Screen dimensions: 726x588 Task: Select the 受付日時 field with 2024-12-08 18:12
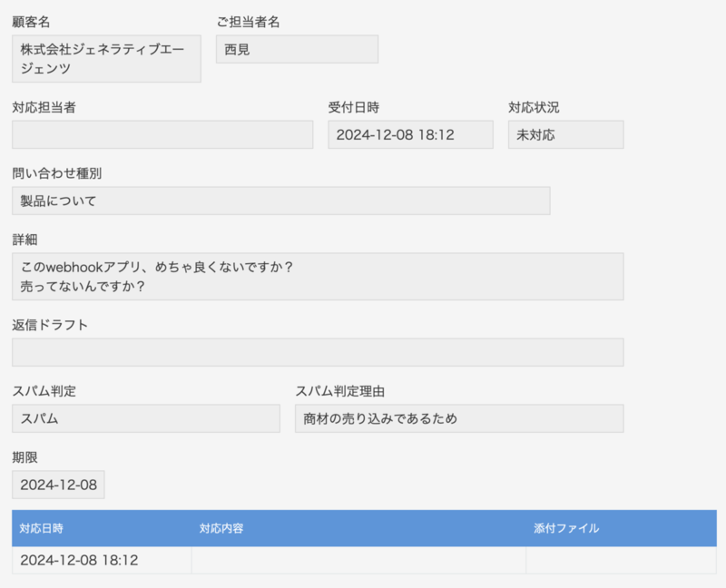pos(411,134)
